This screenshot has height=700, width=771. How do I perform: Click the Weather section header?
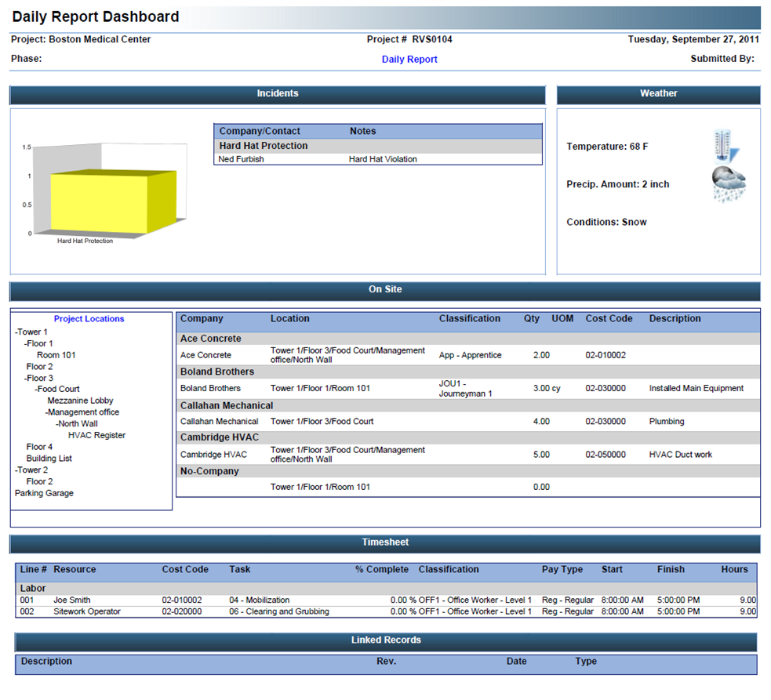(658, 94)
